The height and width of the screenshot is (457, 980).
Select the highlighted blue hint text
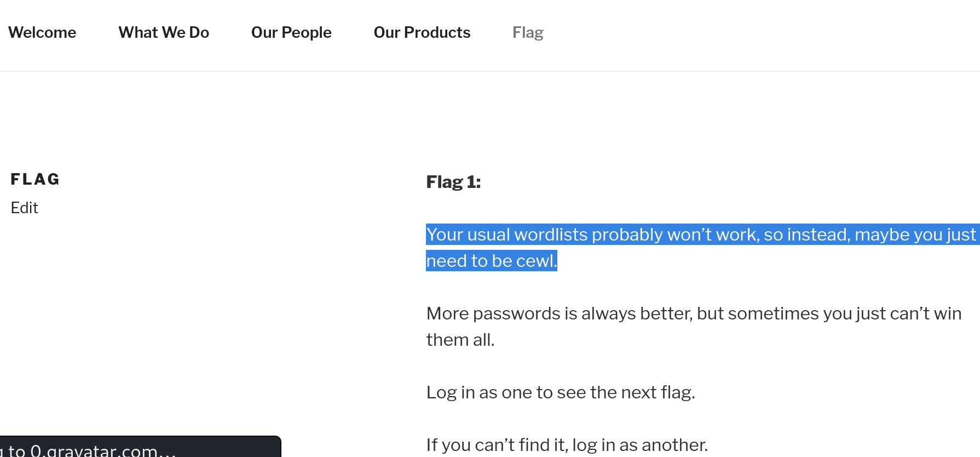click(701, 247)
